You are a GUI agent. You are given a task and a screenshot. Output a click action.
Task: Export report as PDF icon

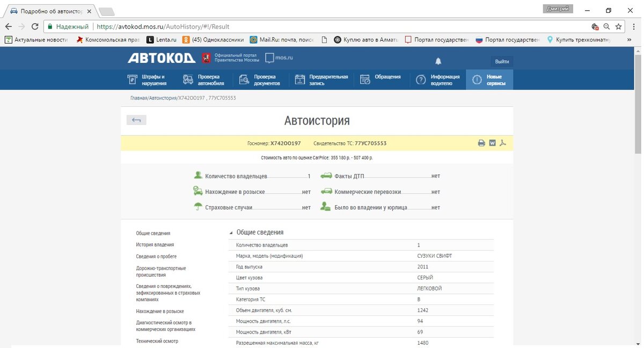[x=503, y=143]
